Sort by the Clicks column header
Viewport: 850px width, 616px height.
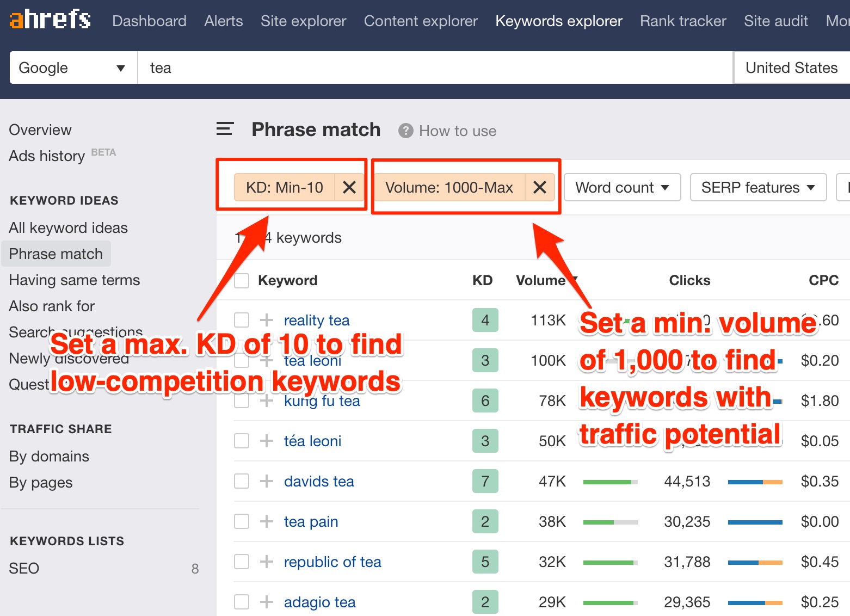coord(689,280)
